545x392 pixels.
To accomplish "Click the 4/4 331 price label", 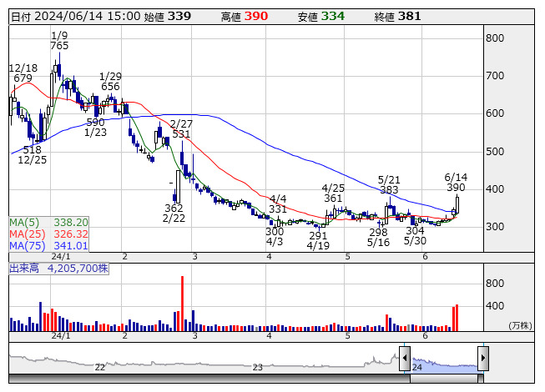I will pos(278,204).
